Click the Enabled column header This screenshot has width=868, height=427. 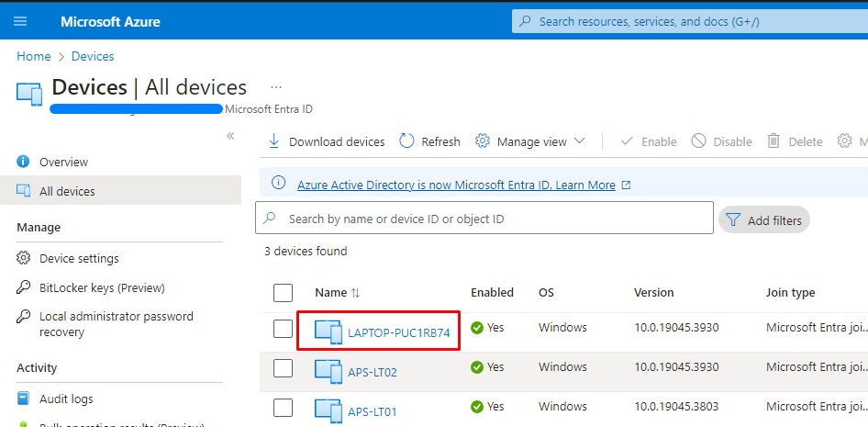492,292
